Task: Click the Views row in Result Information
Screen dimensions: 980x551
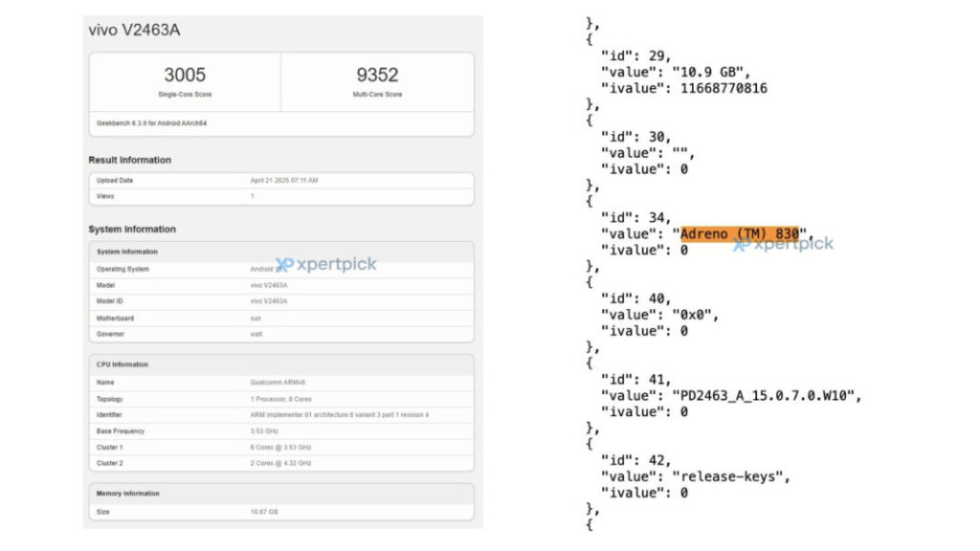Action: (281, 196)
